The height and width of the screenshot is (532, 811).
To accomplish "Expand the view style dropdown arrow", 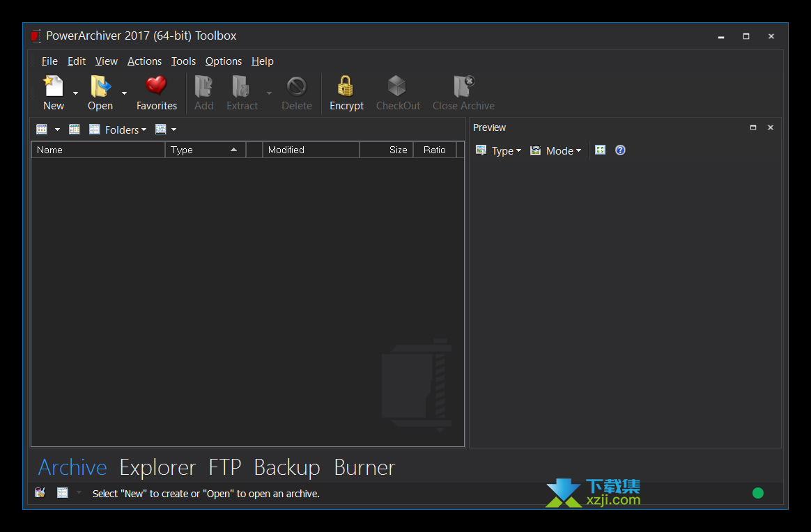I will [57, 130].
